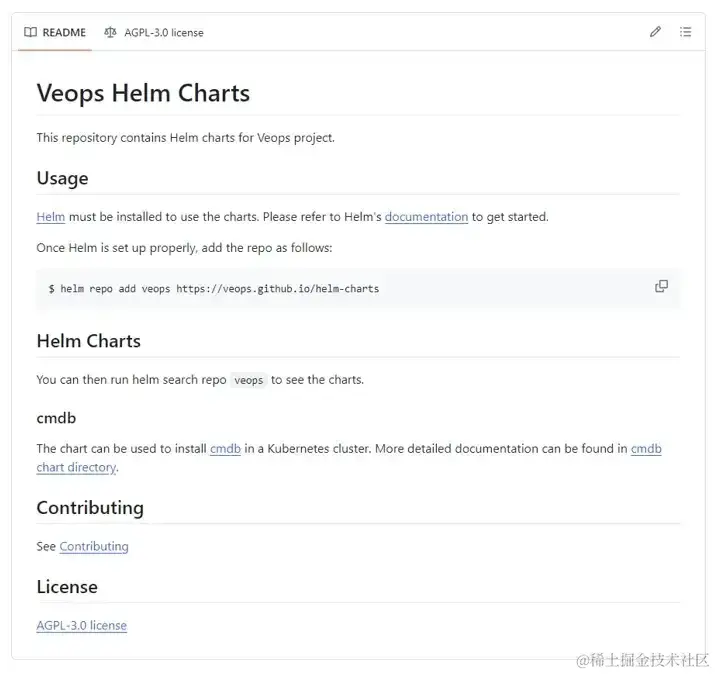Open the AGPL-3.0 license link at bottom
This screenshot has height=674, width=715.
(82, 625)
